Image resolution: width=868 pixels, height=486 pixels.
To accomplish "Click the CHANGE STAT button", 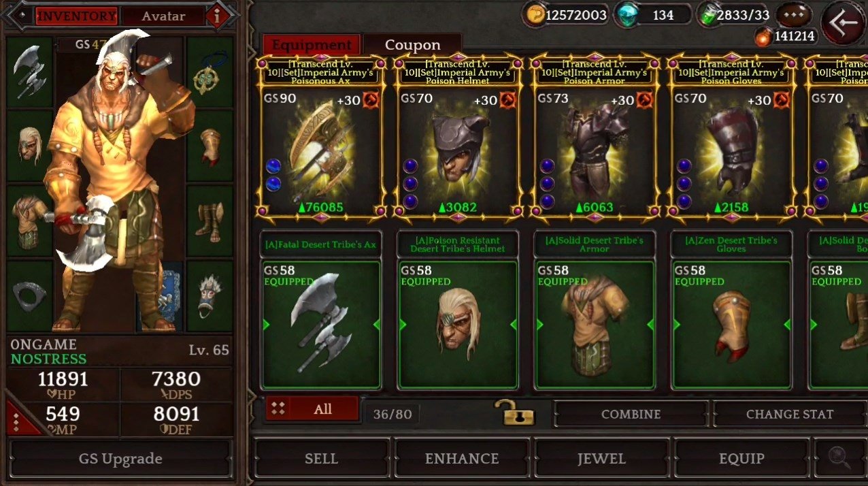I will coord(789,414).
